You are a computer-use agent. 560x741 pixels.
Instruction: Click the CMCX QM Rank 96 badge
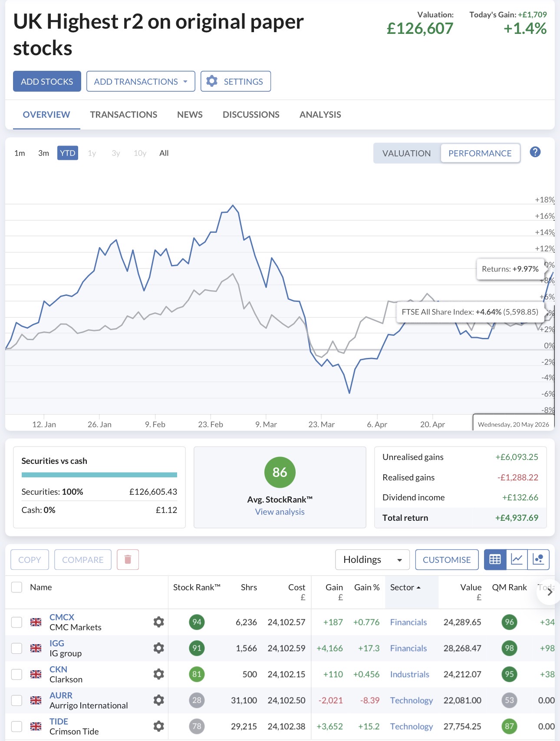pyautogui.click(x=509, y=622)
